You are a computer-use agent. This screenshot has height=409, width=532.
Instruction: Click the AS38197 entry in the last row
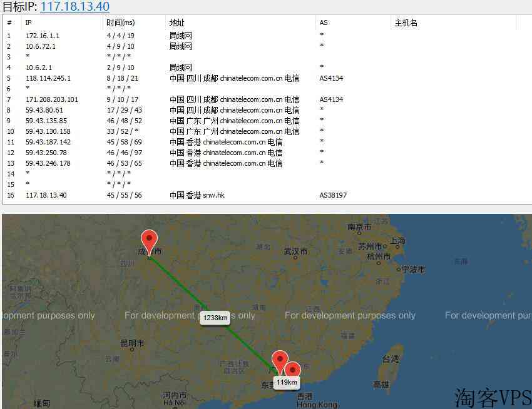point(332,195)
